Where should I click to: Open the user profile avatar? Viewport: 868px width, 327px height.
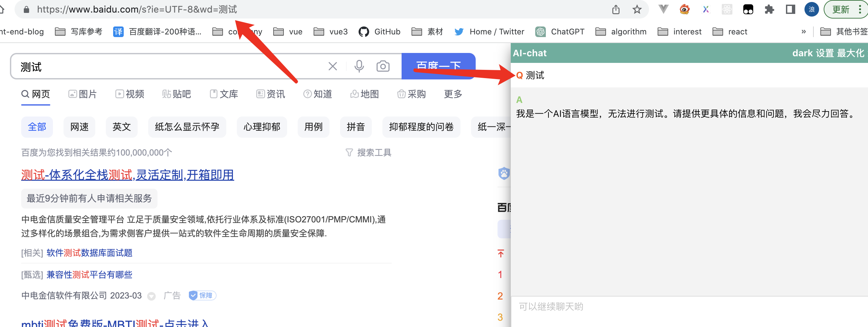pos(811,10)
